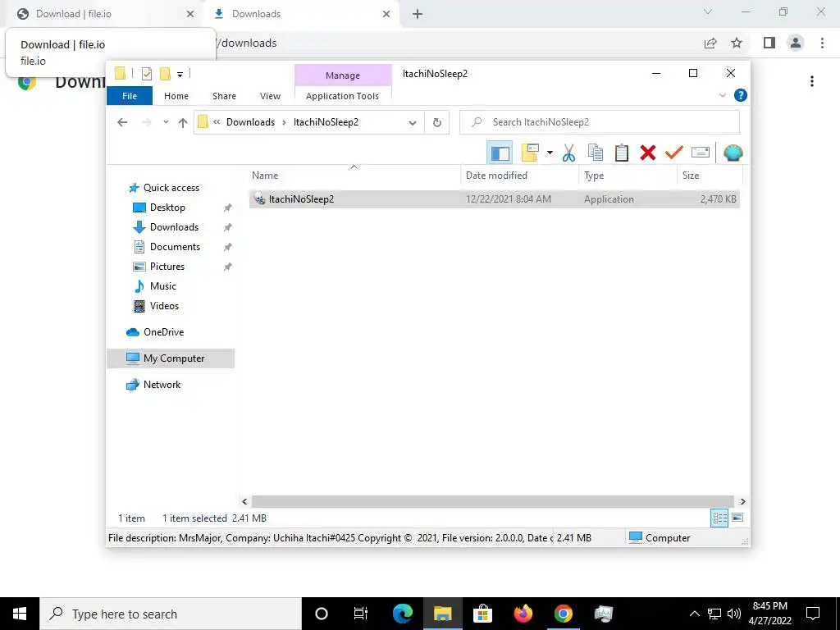Open Videos in the navigation pane
Image resolution: width=840 pixels, height=630 pixels.
click(164, 306)
